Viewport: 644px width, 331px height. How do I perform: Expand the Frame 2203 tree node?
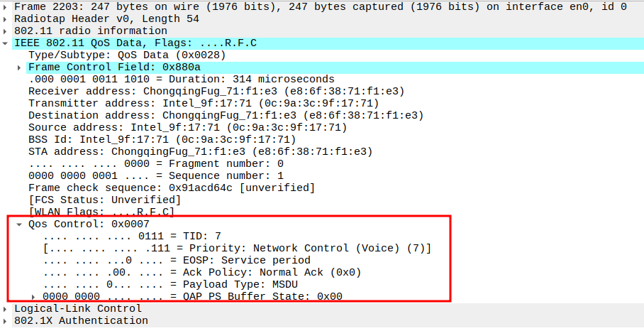(x=6, y=6)
